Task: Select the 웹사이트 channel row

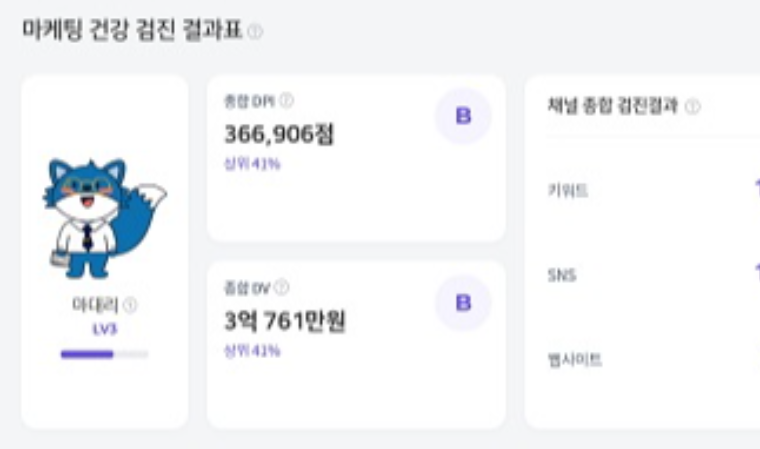Action: point(653,360)
